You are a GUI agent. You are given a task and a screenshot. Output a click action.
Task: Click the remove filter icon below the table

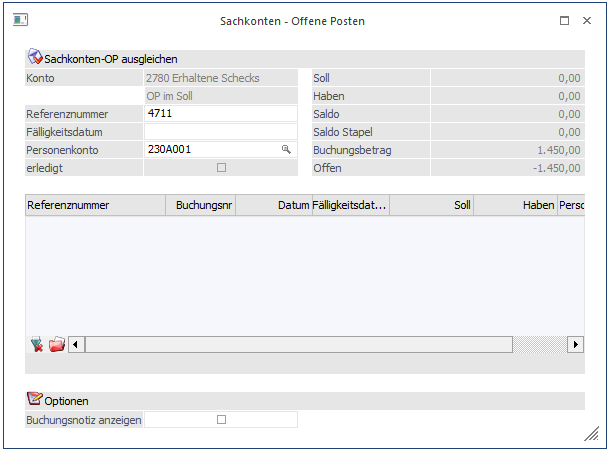pos(37,344)
